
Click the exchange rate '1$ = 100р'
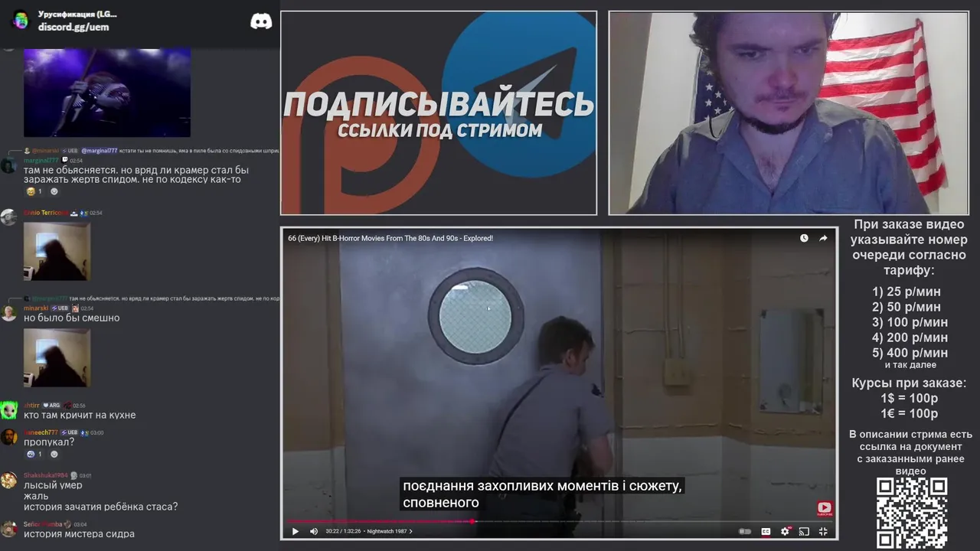click(909, 399)
